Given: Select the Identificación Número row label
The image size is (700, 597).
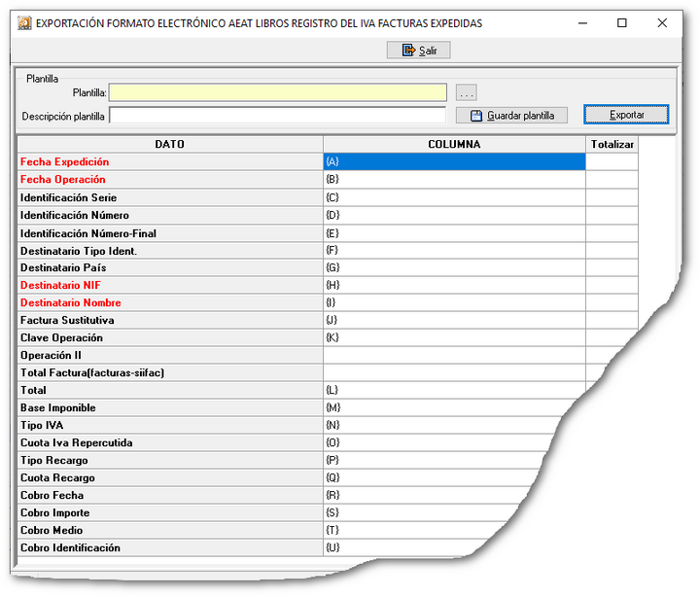Looking at the screenshot, I should [170, 215].
